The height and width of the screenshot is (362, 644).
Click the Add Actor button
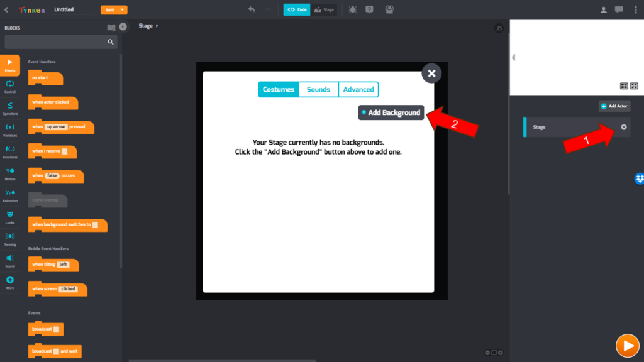(x=614, y=106)
